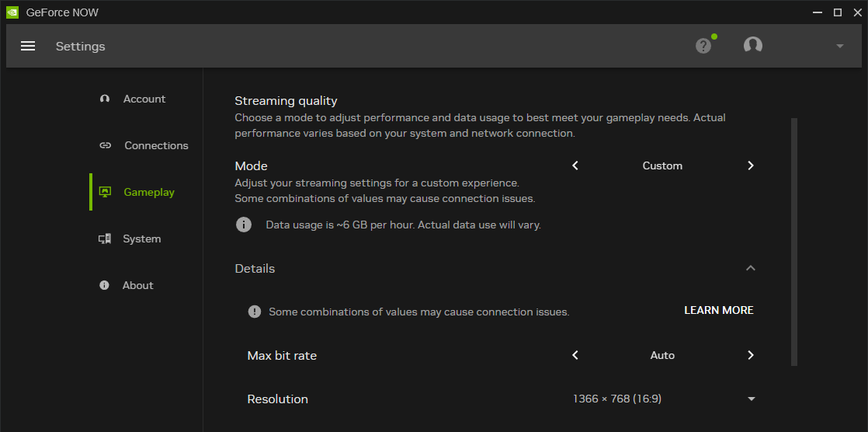The width and height of the screenshot is (868, 432).
Task: Click the About info icon
Action: point(104,285)
